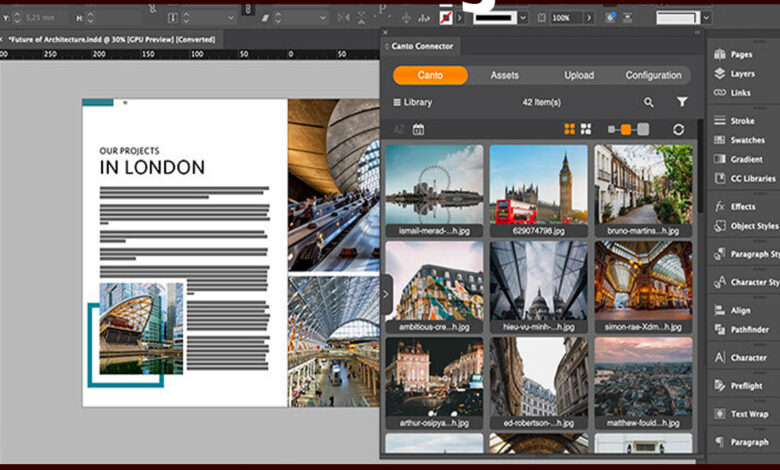Switch to large grid thumbnail view
The width and height of the screenshot is (780, 470).
[x=570, y=129]
